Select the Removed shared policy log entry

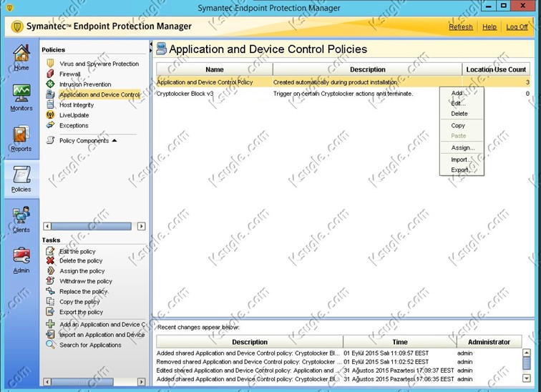point(338,362)
